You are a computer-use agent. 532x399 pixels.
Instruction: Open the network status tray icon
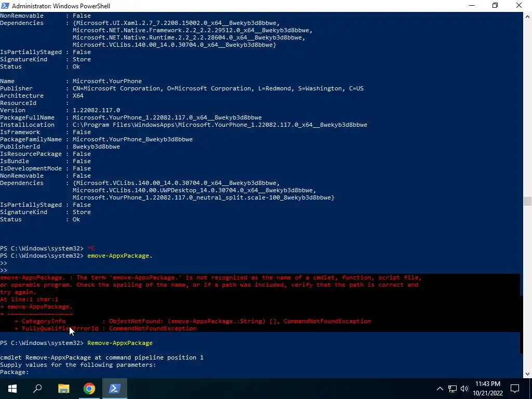[x=453, y=389]
